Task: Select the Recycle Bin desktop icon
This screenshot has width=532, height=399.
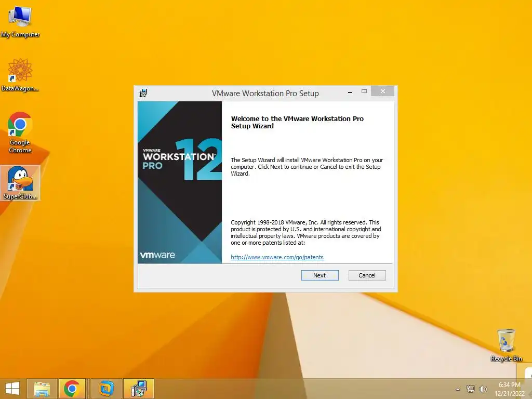Action: [506, 345]
